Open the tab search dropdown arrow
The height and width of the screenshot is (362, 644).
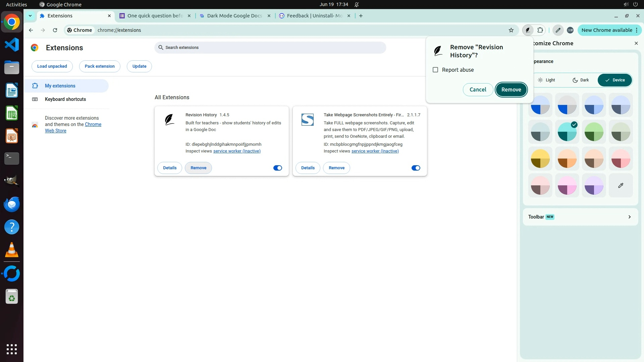[x=30, y=16]
